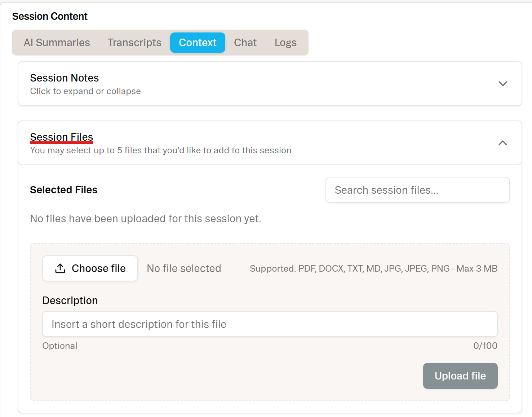532x417 pixels.
Task: Focus the Search session files field
Action: (x=417, y=190)
